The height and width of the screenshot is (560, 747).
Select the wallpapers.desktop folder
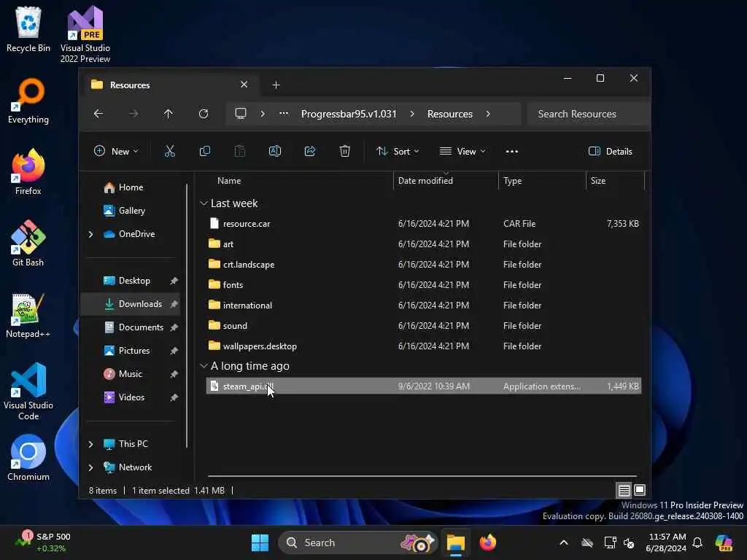(424, 346)
